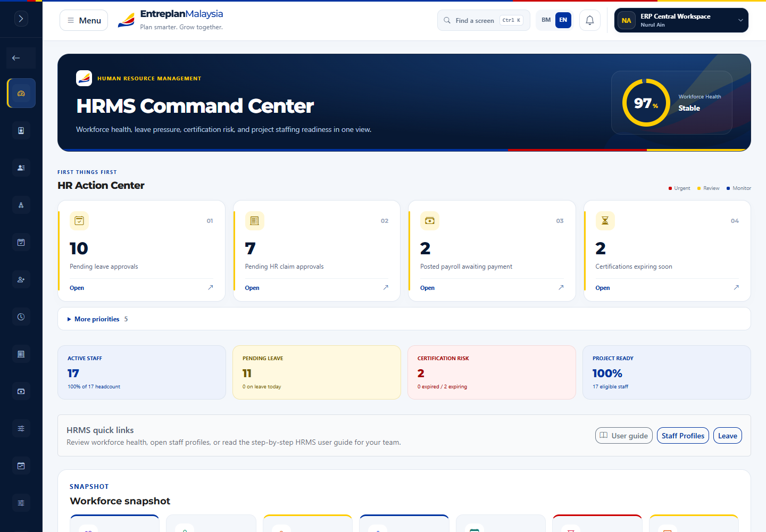Click the 'Workforce snapshot' heading
Screen dimensions: 766x532
[120, 501]
